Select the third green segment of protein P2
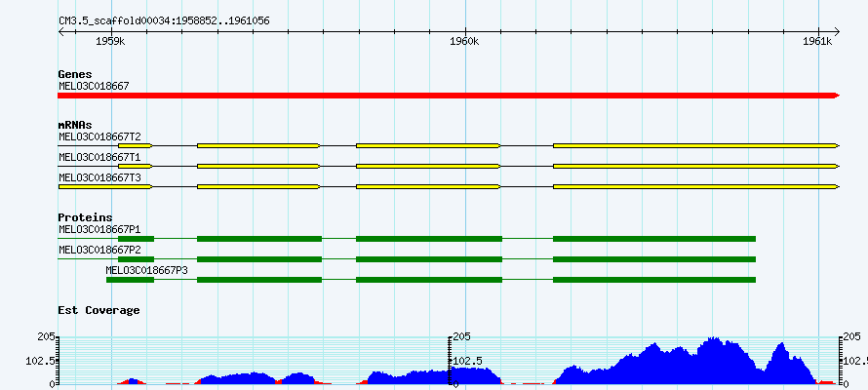Screen dimensions: 868x390 [x=429, y=259]
